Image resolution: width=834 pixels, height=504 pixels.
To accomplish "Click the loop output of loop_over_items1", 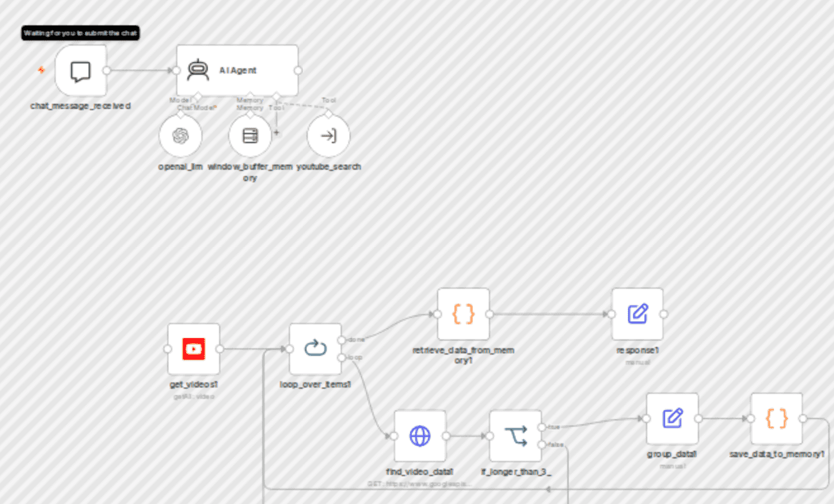I will 341,358.
